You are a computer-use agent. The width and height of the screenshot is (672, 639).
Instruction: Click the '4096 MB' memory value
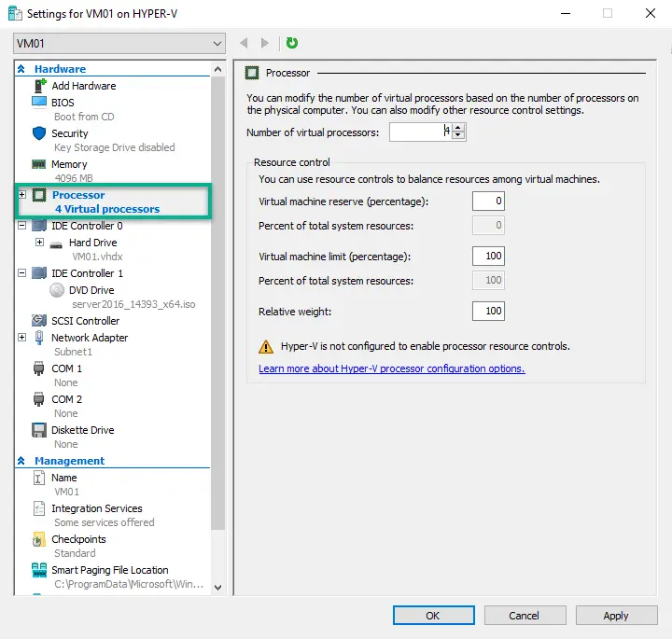point(74,178)
